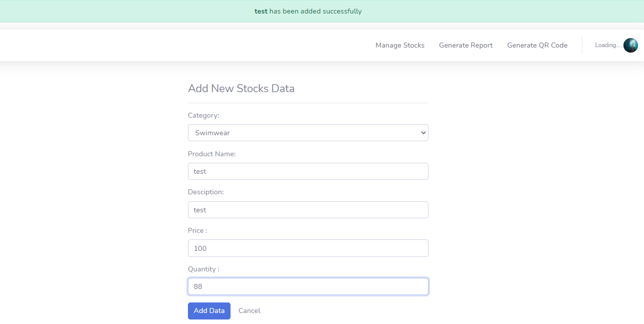The height and width of the screenshot is (324, 644).
Task: Open the Category dropdown showing Swimwear
Action: coord(308,133)
